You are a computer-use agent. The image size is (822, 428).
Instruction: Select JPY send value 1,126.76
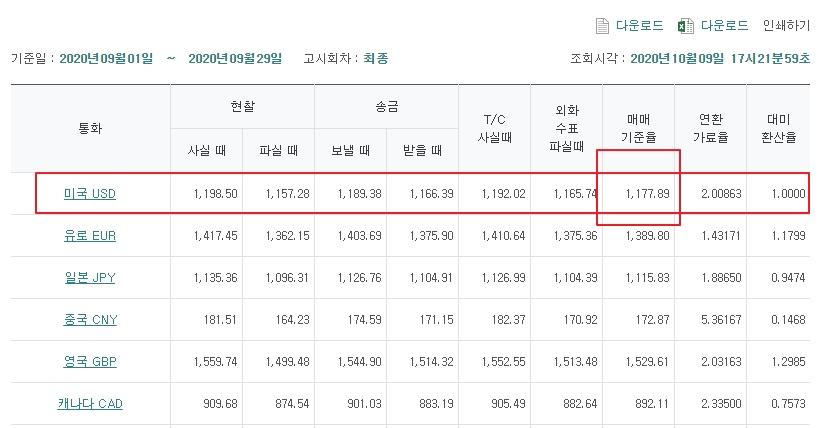[359, 277]
